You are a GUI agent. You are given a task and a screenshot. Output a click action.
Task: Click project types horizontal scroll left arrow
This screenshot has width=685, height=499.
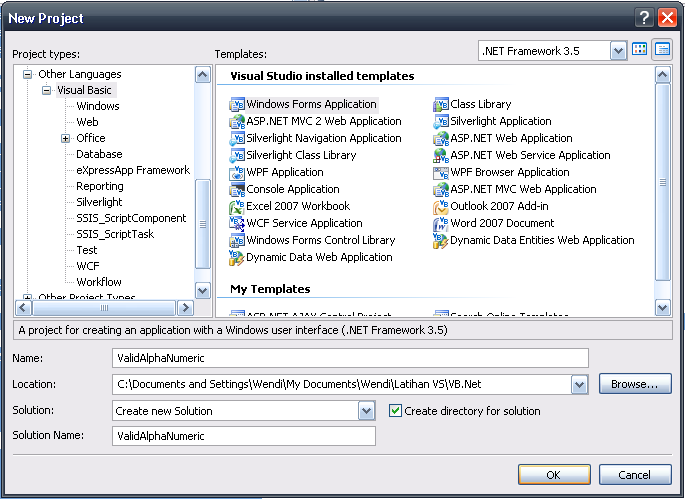[x=24, y=308]
